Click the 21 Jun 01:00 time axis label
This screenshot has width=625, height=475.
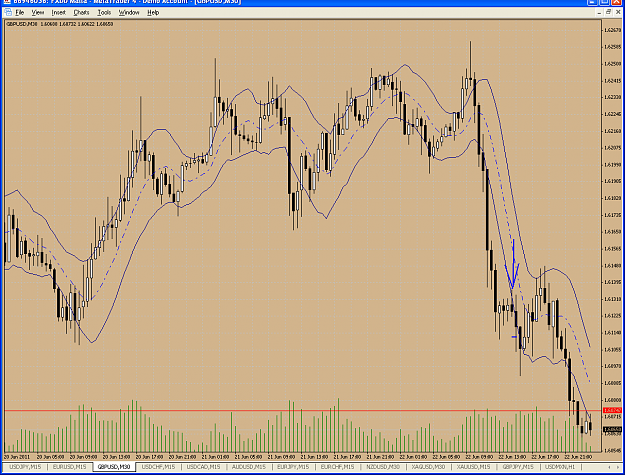[x=215, y=457]
